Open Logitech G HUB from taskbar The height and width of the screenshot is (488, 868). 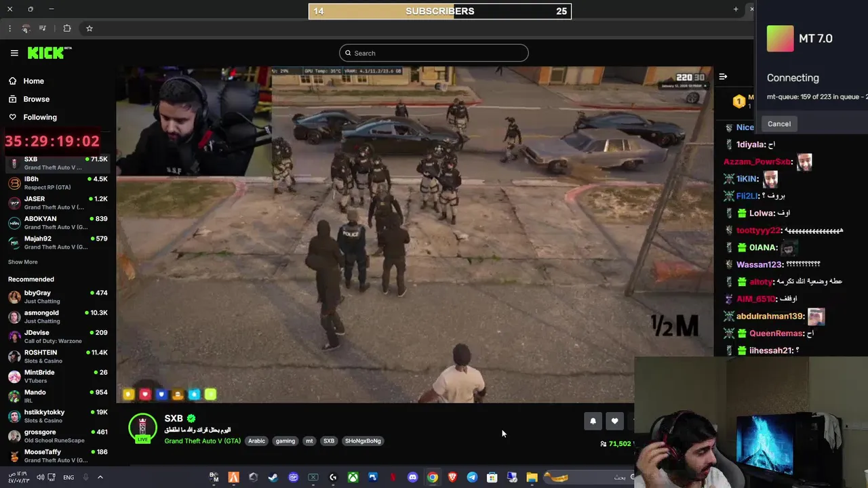coord(333,477)
